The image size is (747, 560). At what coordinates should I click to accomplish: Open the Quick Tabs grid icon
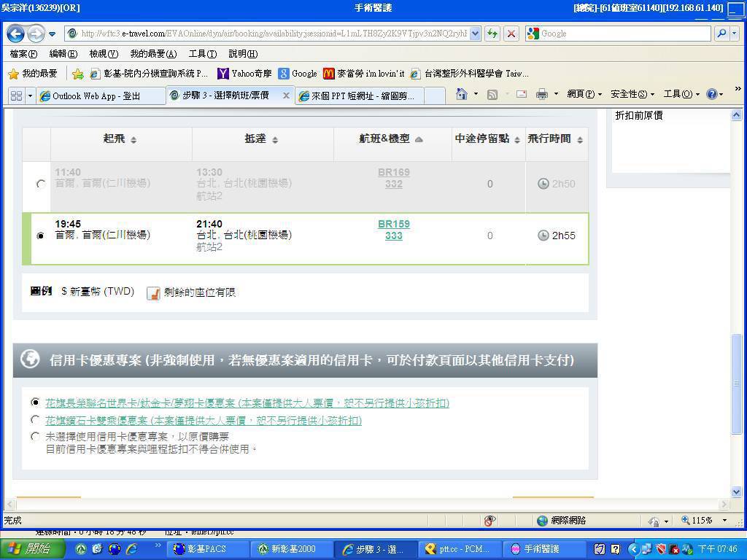click(16, 96)
